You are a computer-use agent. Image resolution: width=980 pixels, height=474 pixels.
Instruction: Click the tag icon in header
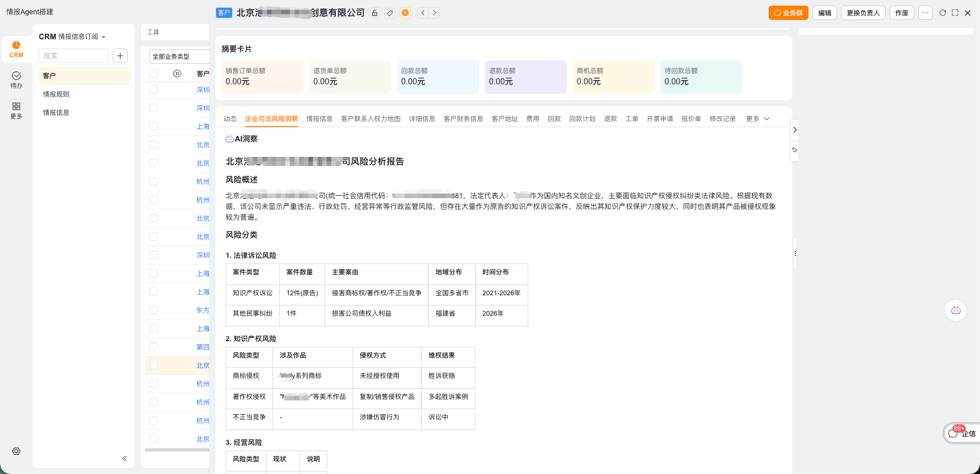[x=390, y=13]
